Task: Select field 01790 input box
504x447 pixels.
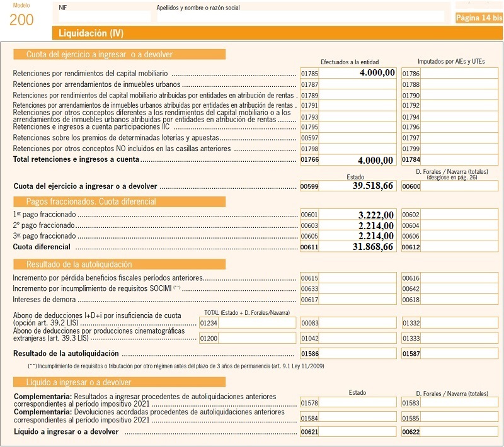Action: click(x=459, y=95)
